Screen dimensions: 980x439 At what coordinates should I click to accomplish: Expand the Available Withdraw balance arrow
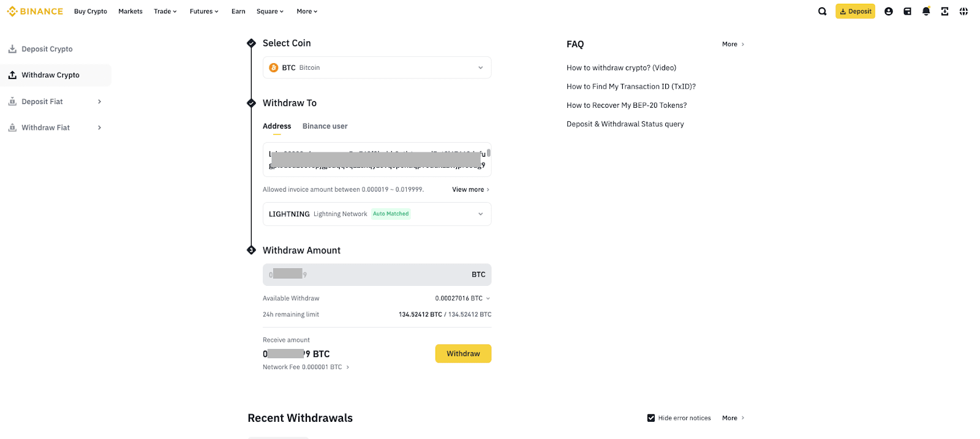tap(488, 298)
